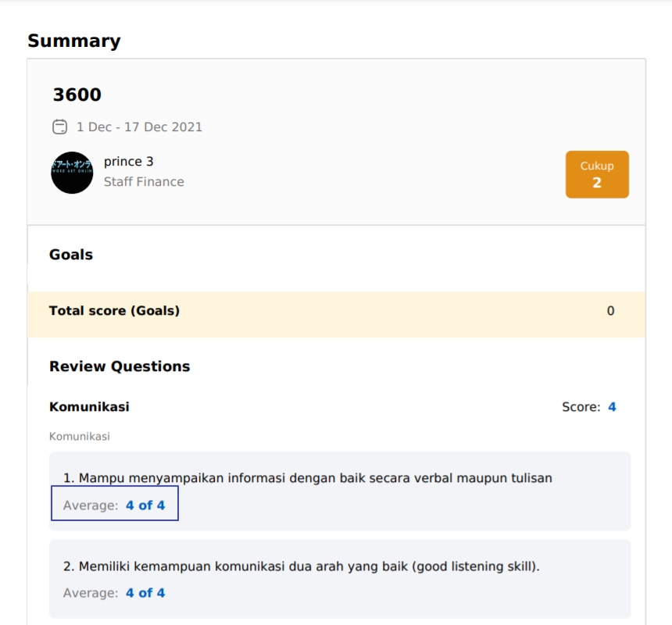The image size is (672, 625).
Task: Click the 3600 review title
Action: [x=77, y=95]
